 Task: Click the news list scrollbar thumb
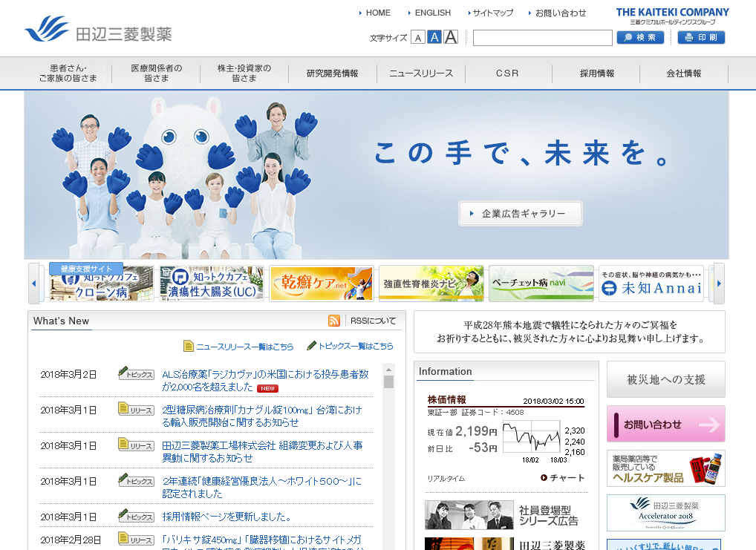point(388,382)
